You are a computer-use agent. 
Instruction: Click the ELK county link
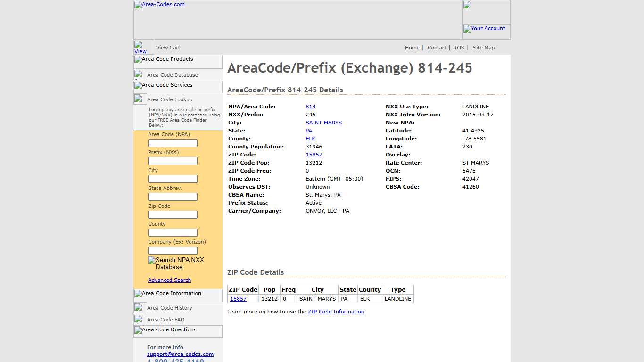tap(310, 139)
